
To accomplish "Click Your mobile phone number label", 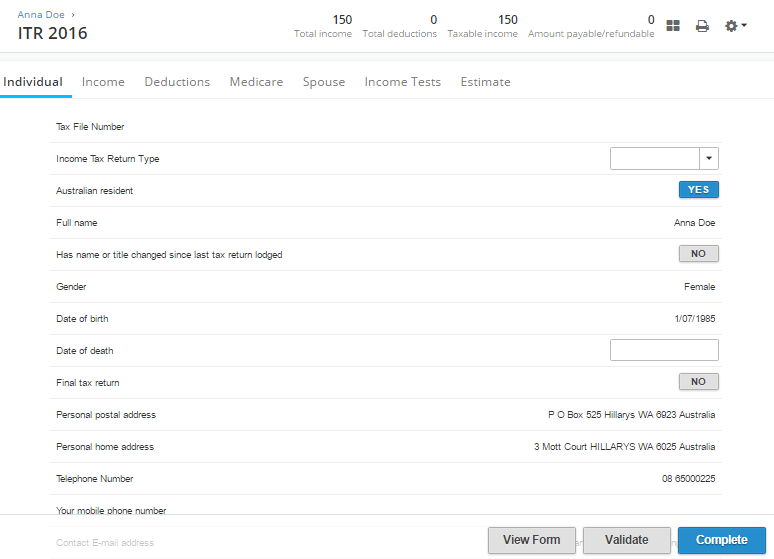I will (111, 511).
